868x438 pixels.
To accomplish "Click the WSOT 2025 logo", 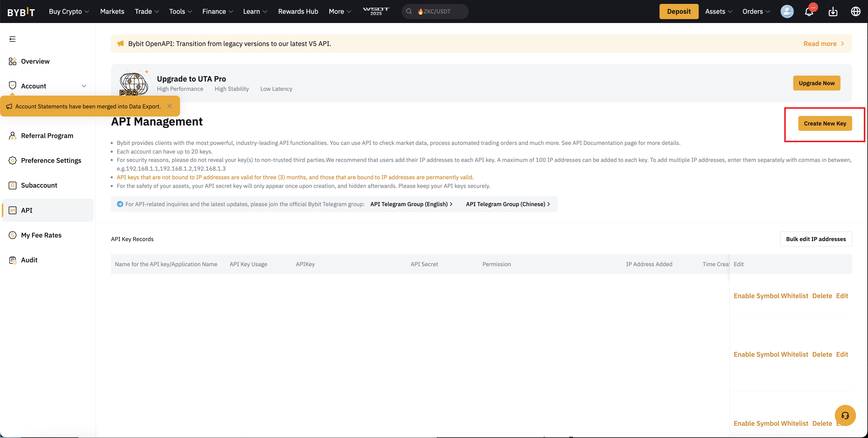I will pos(376,11).
